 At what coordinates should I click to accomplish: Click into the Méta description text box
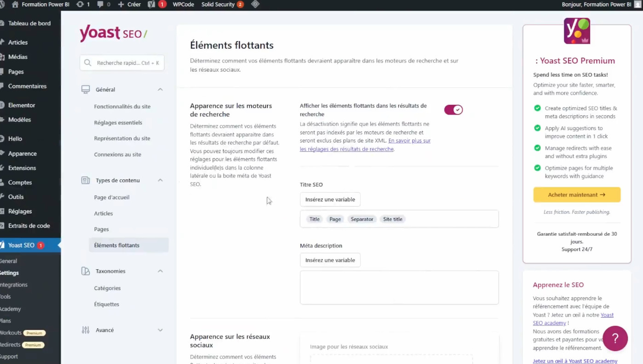(399, 288)
